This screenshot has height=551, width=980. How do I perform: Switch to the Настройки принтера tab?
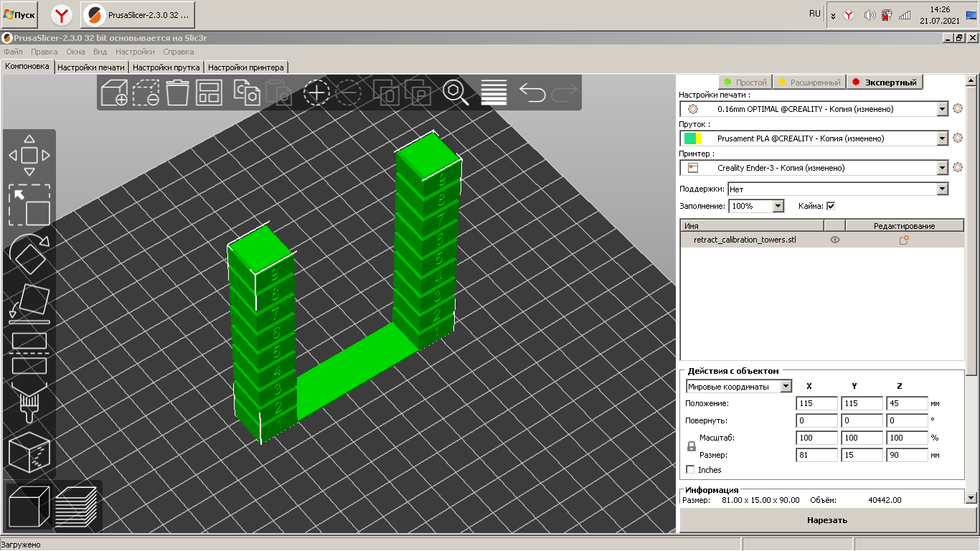pos(247,67)
